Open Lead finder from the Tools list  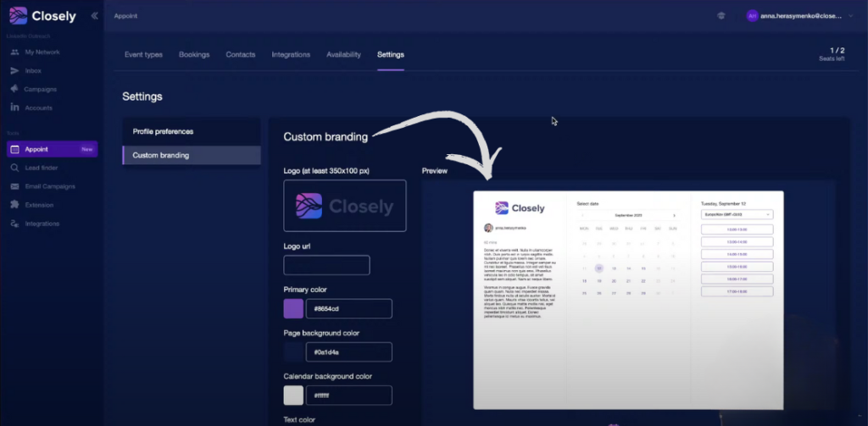[x=41, y=168]
